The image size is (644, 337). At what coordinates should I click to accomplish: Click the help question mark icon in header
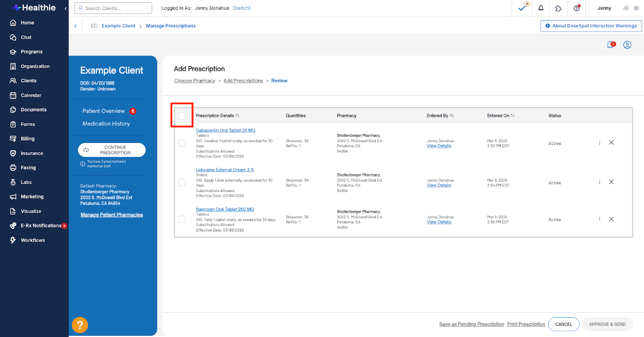(x=577, y=8)
